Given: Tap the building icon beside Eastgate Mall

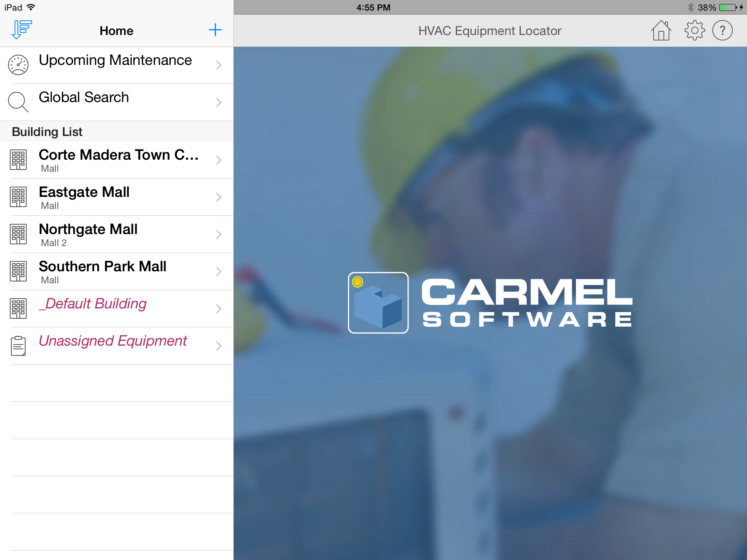Looking at the screenshot, I should point(18,197).
